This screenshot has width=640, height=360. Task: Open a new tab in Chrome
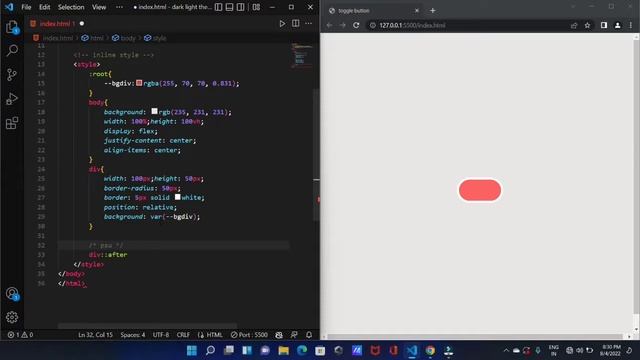point(433,11)
